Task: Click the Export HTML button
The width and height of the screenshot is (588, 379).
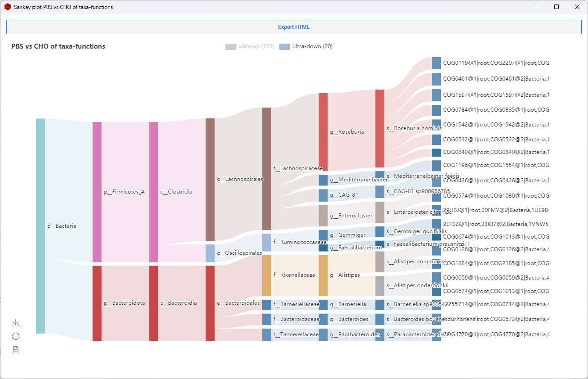Action: tap(294, 27)
